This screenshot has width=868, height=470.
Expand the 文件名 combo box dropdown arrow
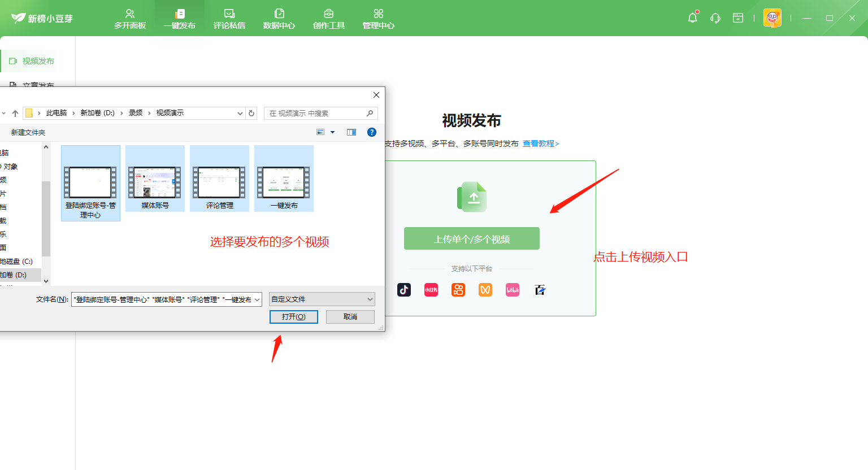tap(257, 300)
